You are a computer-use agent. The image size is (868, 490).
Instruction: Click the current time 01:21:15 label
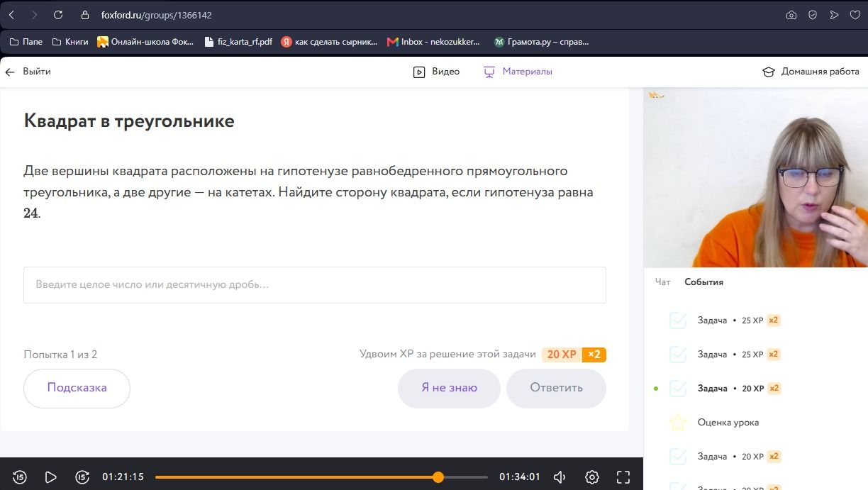pos(123,477)
